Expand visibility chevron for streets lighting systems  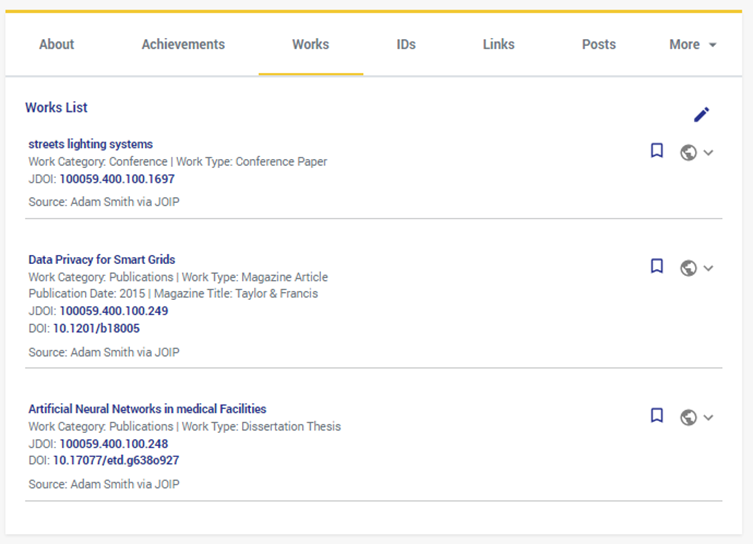point(709,153)
